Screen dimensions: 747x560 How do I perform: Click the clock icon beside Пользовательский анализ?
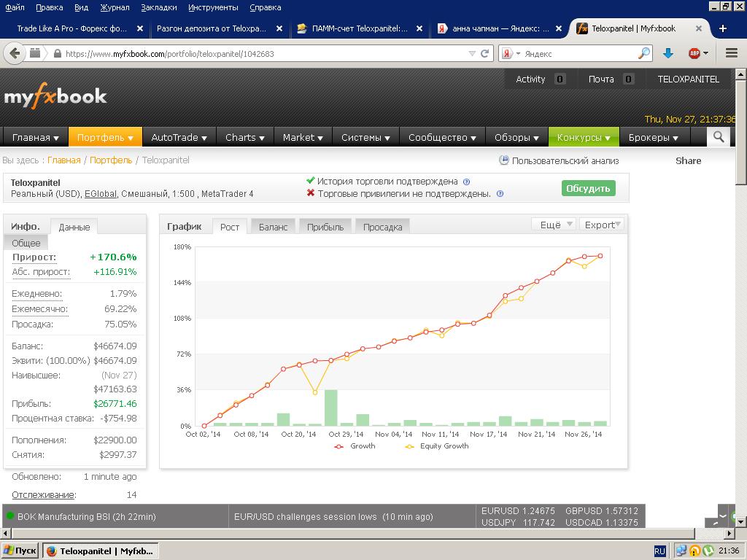tap(503, 160)
